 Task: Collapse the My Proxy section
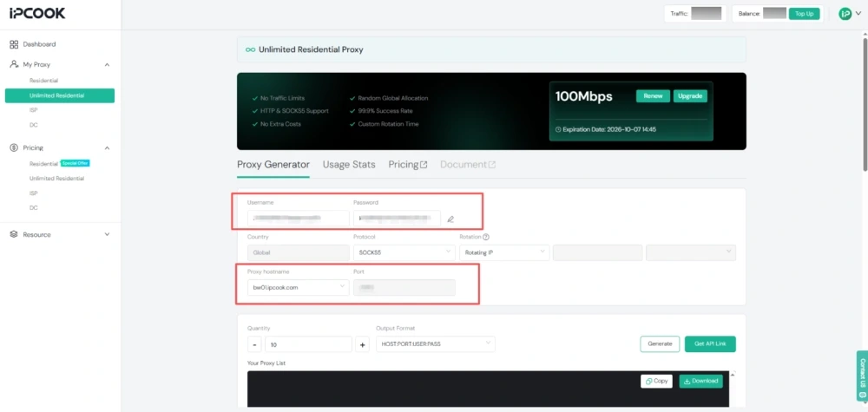pyautogui.click(x=108, y=65)
